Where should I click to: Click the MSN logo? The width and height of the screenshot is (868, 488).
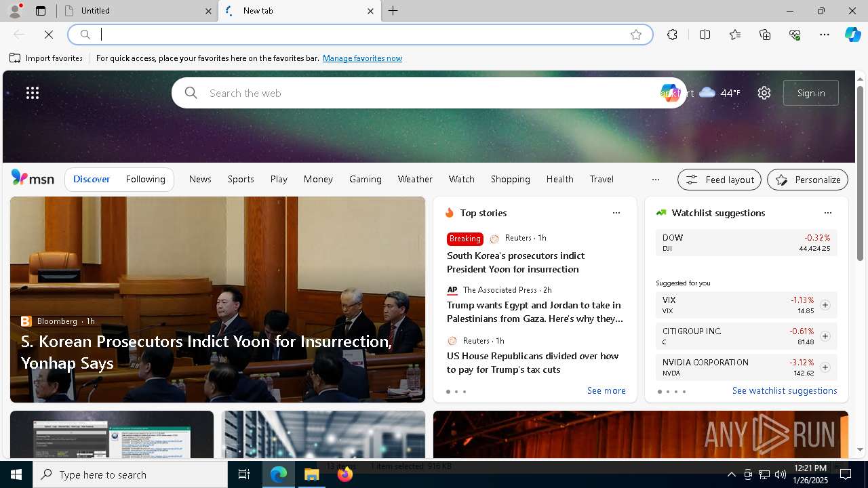point(33,178)
